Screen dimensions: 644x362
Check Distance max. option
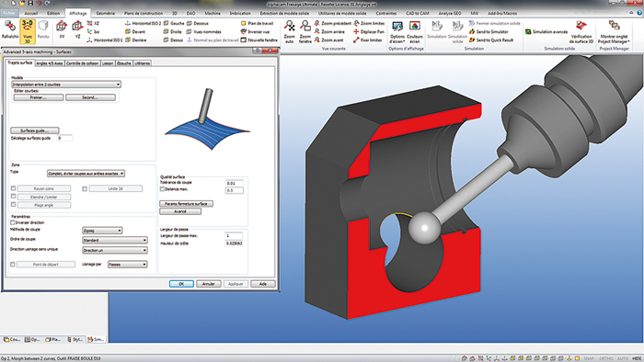[162, 189]
